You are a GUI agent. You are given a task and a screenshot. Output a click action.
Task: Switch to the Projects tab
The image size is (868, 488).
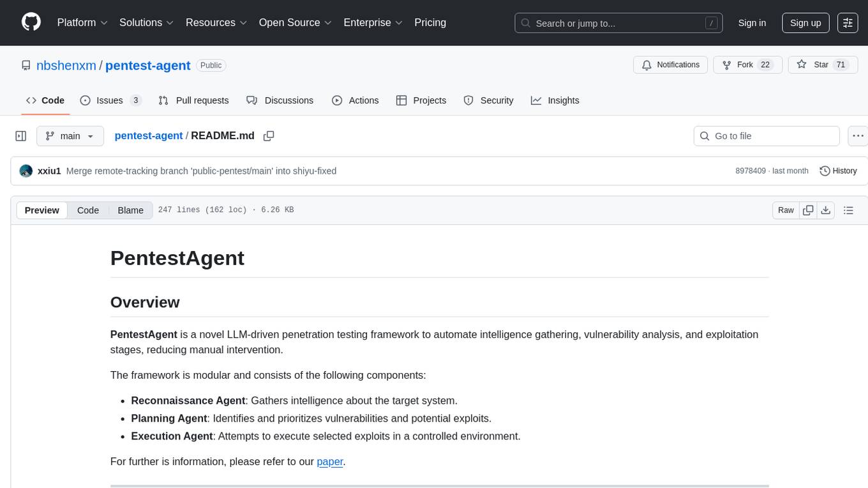pyautogui.click(x=421, y=100)
